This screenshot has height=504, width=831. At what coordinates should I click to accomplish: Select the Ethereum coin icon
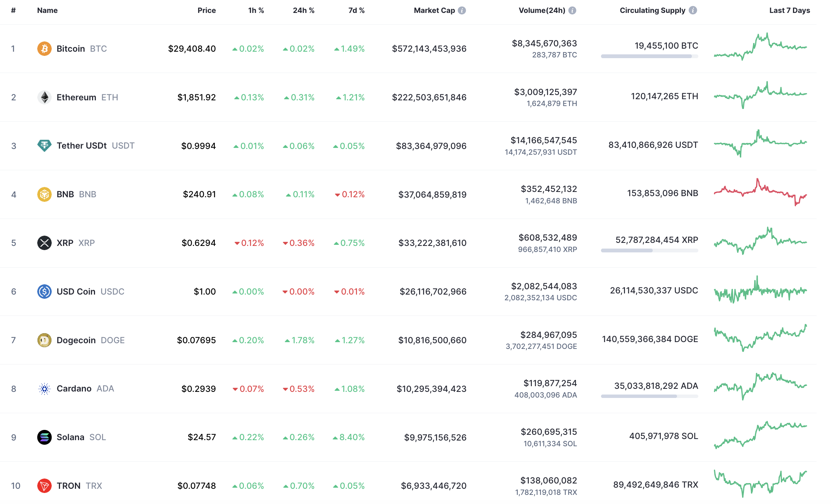(x=44, y=97)
